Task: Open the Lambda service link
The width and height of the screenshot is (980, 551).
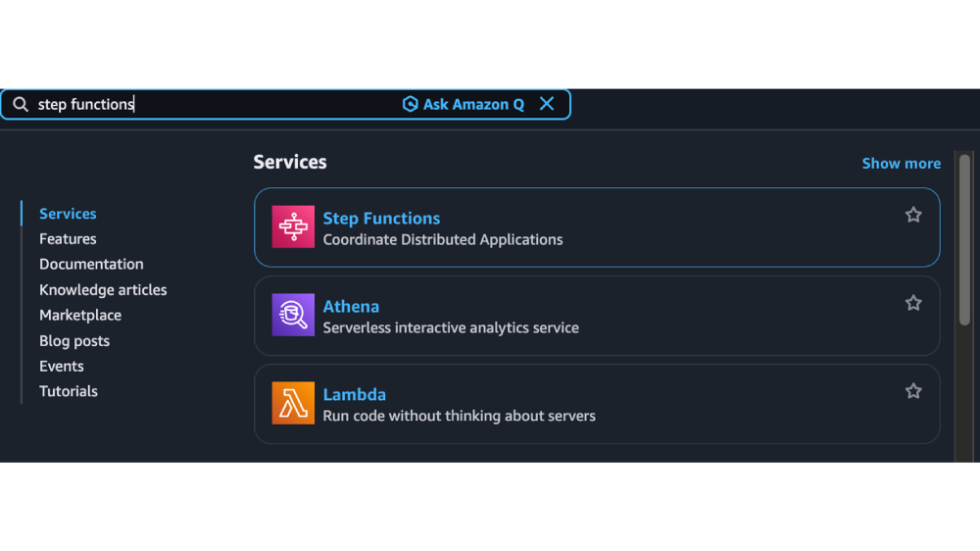Action: coord(354,395)
